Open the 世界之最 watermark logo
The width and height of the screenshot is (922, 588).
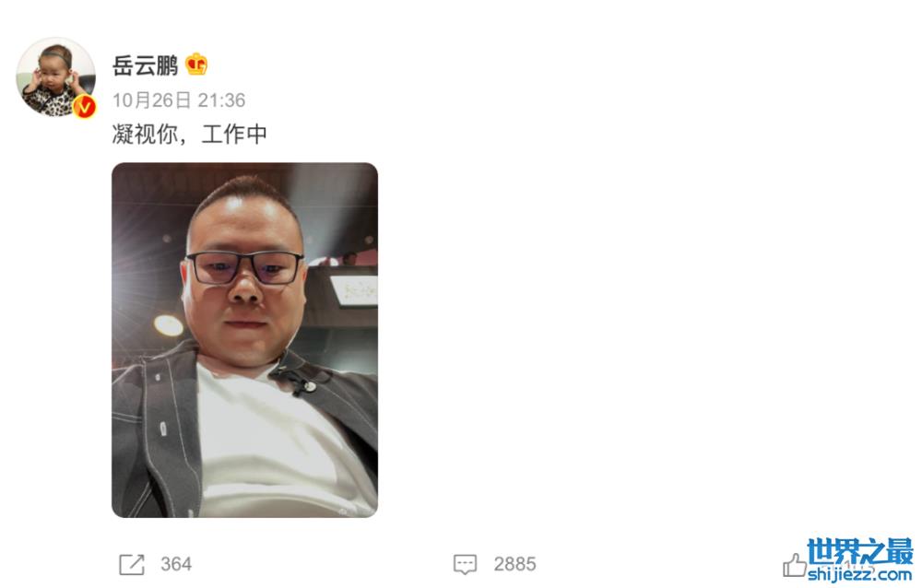(859, 551)
